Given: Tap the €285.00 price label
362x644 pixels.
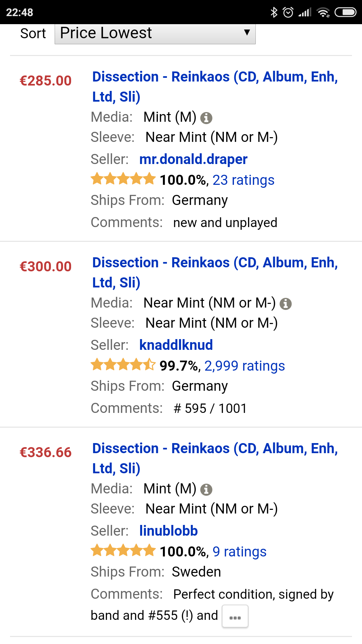Looking at the screenshot, I should point(46,81).
